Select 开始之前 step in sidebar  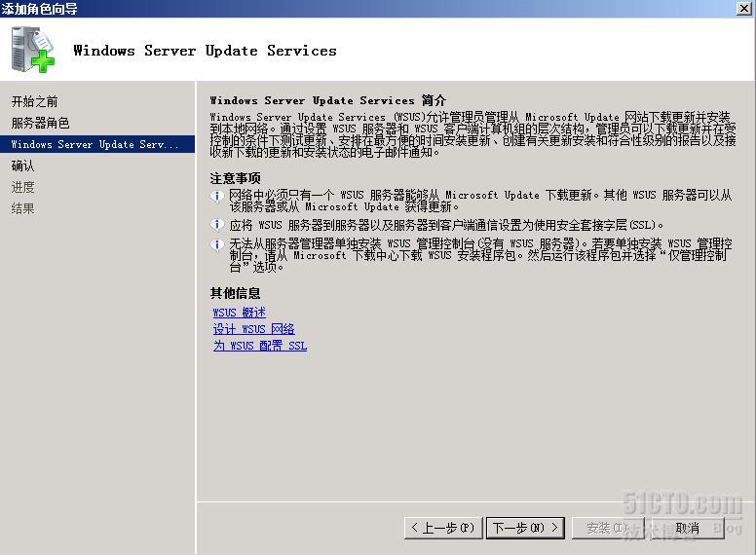[35, 101]
